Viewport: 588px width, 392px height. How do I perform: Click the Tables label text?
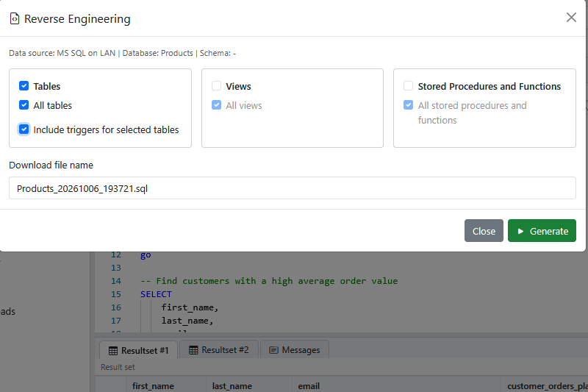(47, 86)
